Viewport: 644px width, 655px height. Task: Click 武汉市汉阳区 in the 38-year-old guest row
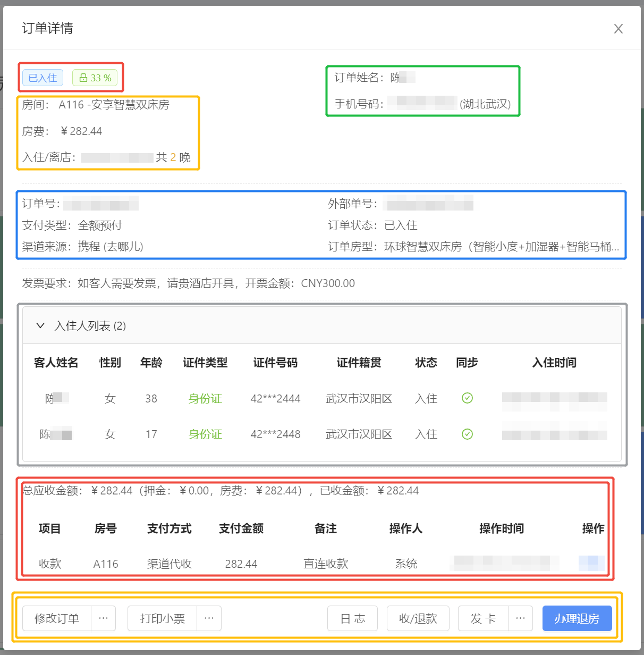[x=359, y=399]
